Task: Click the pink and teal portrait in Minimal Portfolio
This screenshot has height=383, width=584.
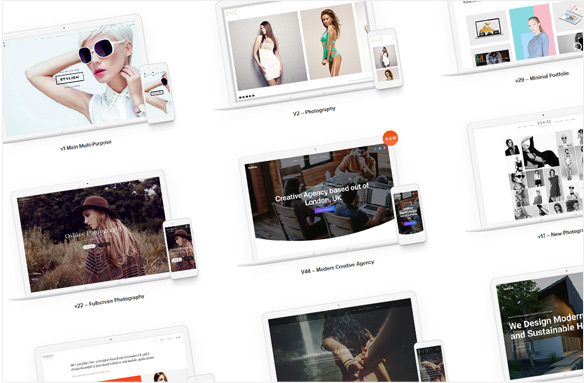Action: (532, 32)
